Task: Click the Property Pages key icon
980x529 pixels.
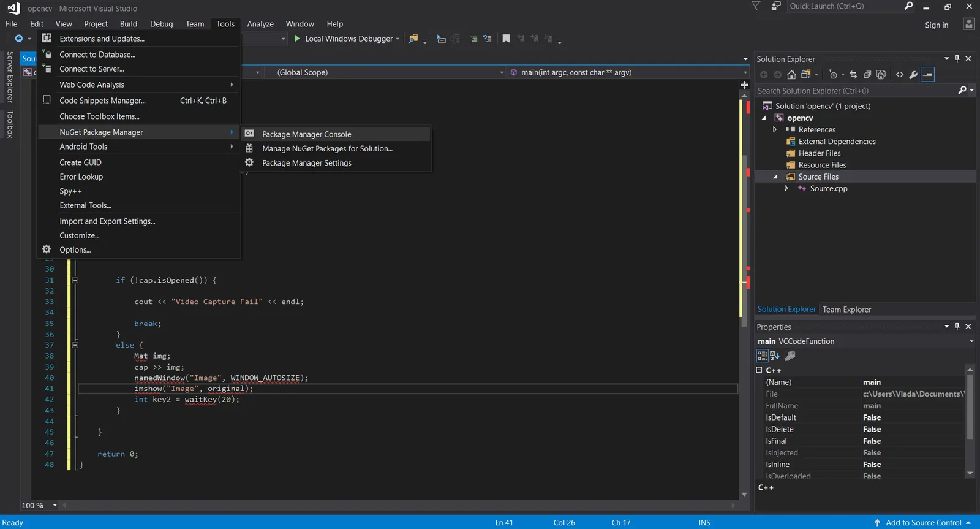Action: [x=790, y=356]
